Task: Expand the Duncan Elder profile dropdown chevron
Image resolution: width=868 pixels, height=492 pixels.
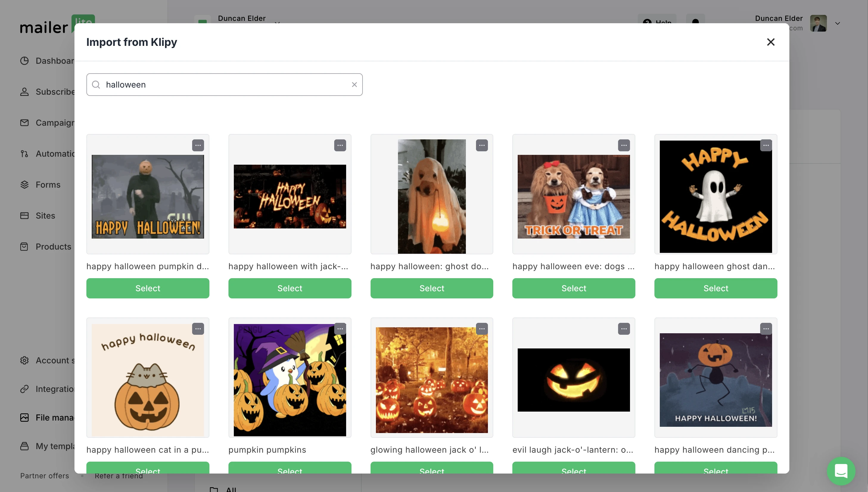Action: (x=838, y=23)
